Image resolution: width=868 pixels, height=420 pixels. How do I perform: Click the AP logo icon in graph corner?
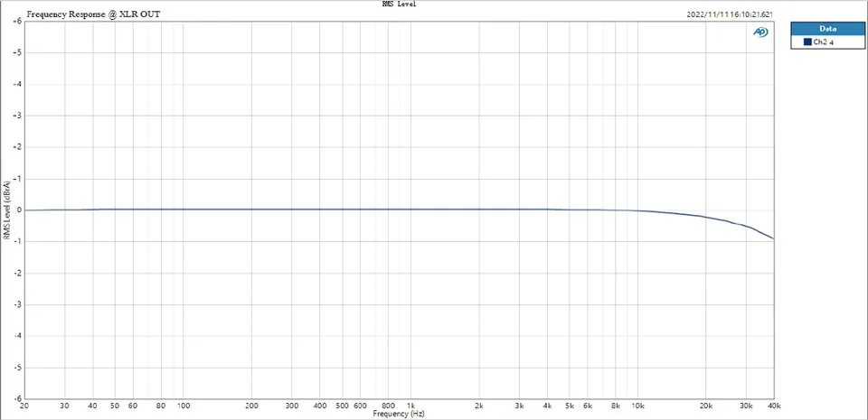click(x=760, y=33)
